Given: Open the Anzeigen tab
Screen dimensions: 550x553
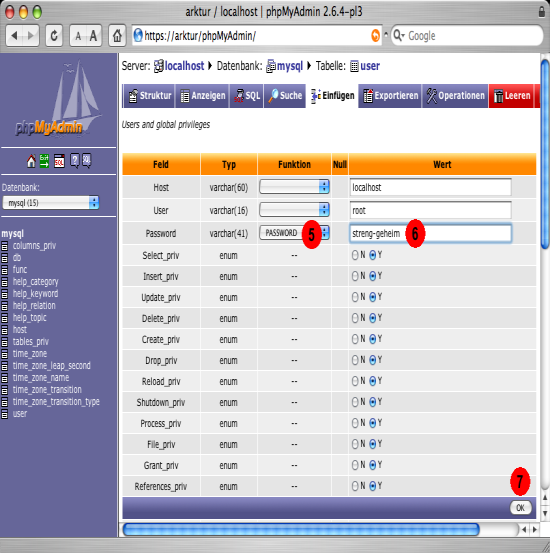Looking at the screenshot, I should pyautogui.click(x=203, y=96).
